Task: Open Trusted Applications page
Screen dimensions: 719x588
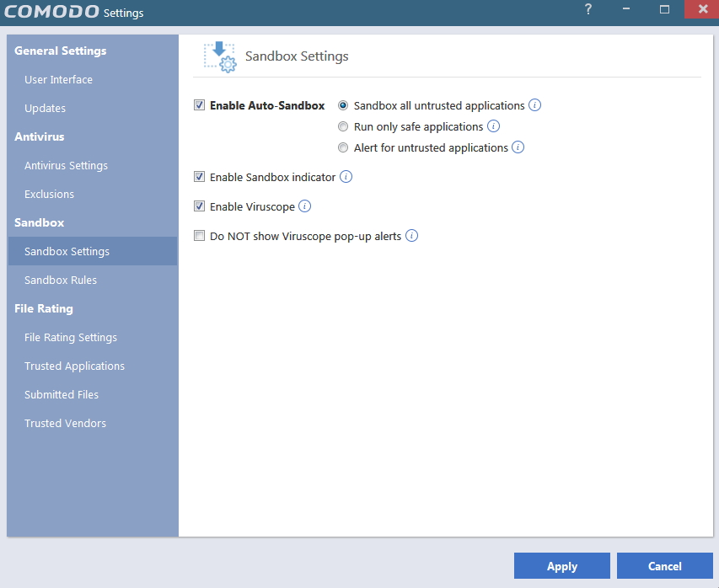Action: tap(74, 366)
